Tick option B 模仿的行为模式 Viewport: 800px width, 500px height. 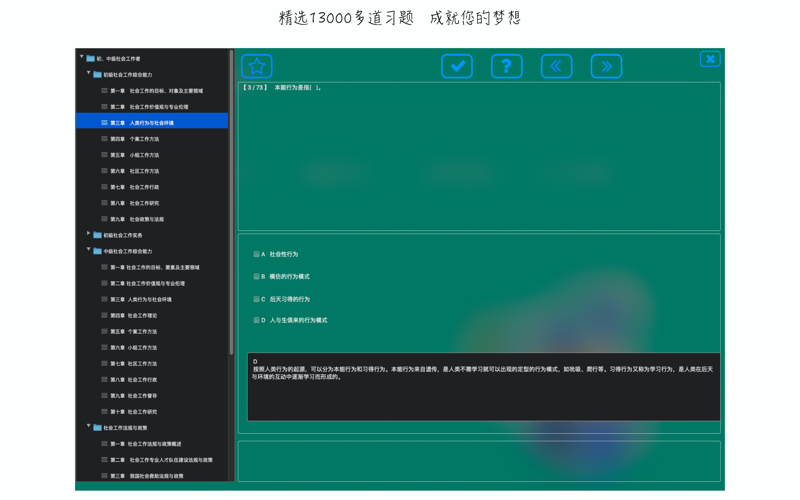[x=256, y=277]
